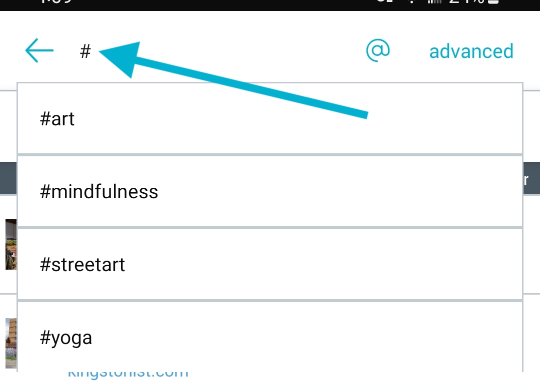Image resolution: width=540 pixels, height=392 pixels.
Task: Tap the back arrow icon
Action: coord(39,50)
